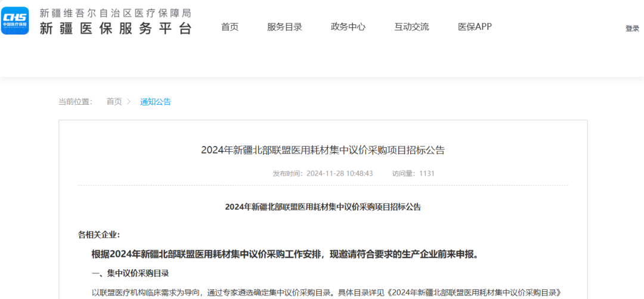Open the 通知公告 breadcrumb link
644x299 pixels.
click(155, 102)
